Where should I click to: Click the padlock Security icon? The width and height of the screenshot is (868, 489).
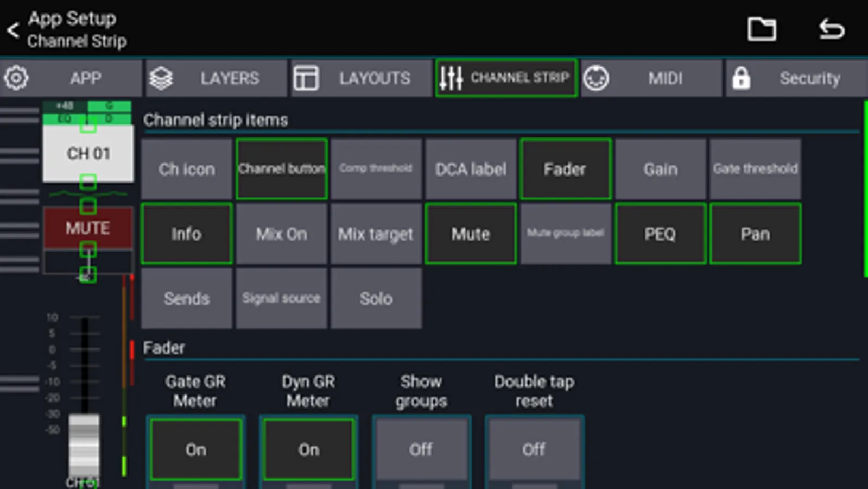click(741, 78)
